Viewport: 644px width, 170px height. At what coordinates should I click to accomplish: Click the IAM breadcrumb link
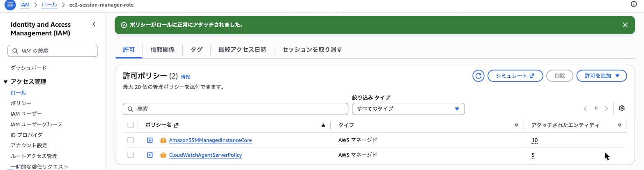pos(25,5)
